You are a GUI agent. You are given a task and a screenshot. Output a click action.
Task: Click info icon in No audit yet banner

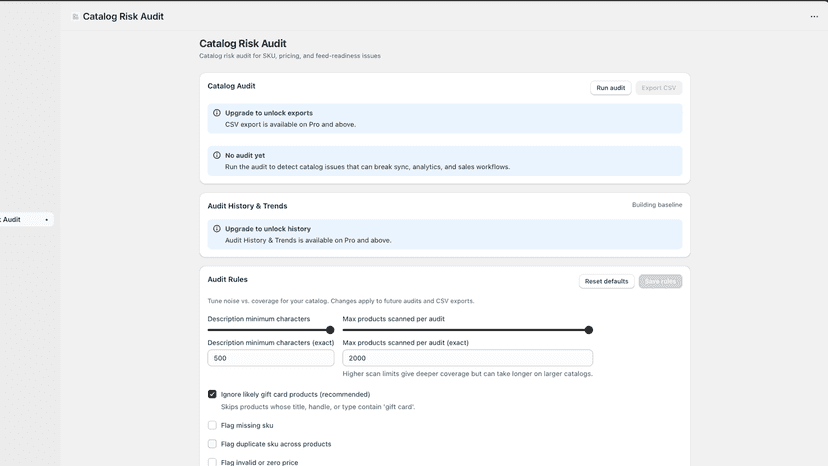tap(217, 155)
